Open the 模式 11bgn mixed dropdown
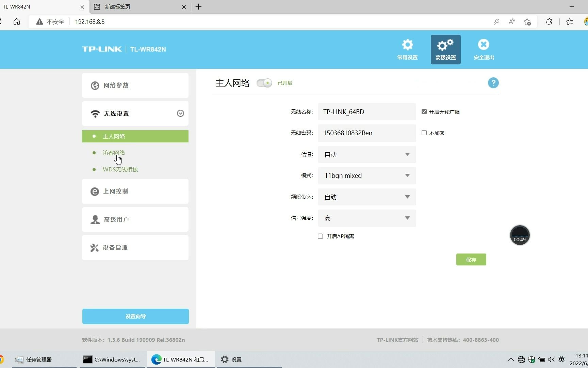588x368 pixels. tap(367, 175)
